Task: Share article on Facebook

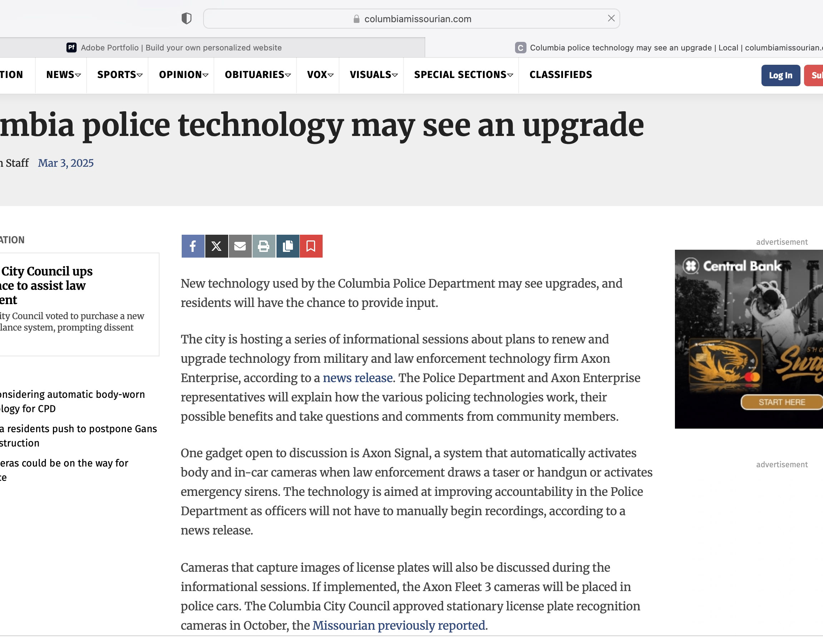Action: pos(193,246)
